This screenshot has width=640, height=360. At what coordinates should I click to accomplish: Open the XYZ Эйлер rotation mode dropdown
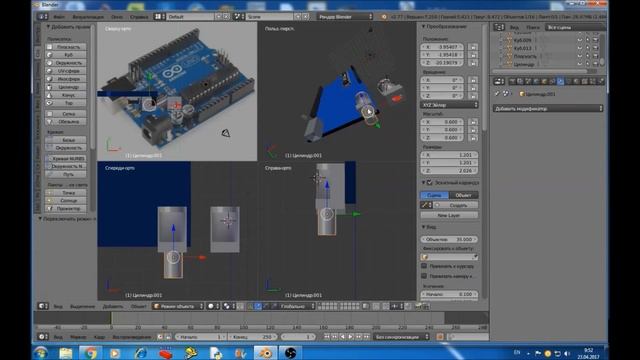(x=449, y=105)
